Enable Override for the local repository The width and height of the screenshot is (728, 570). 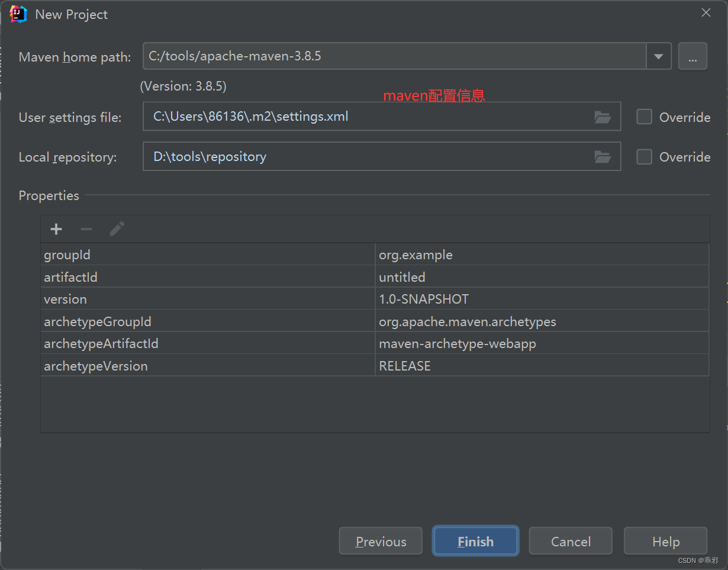[644, 157]
